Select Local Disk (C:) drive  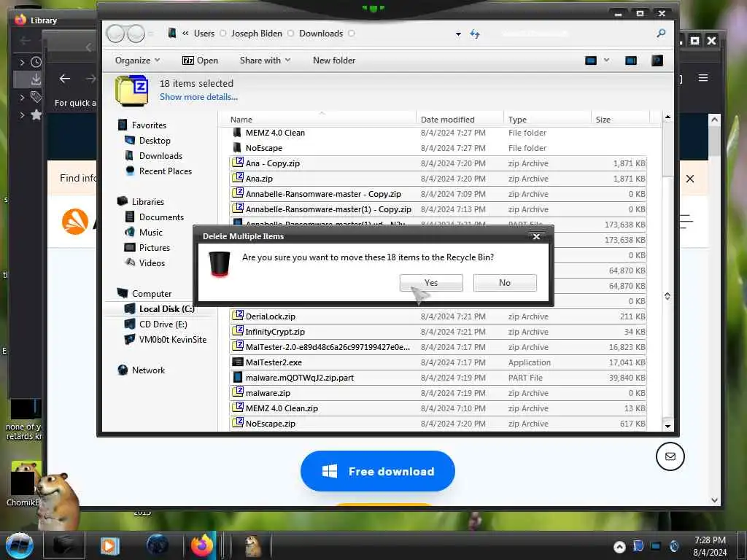(x=166, y=308)
